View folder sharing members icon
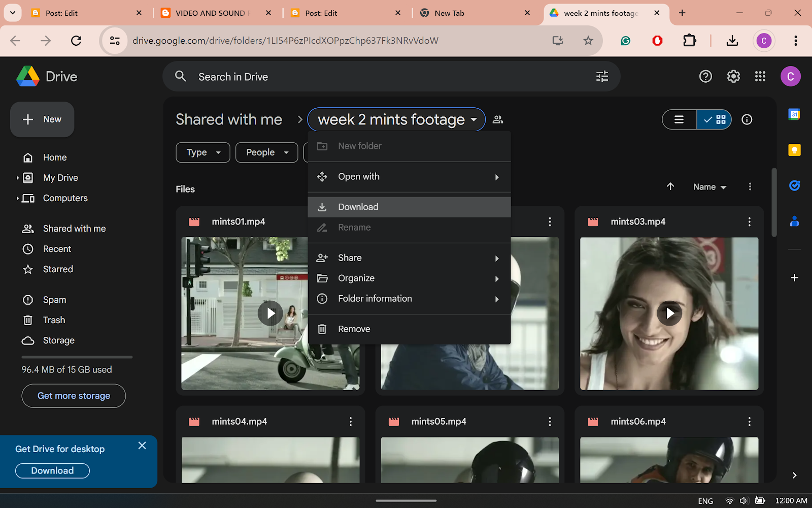The height and width of the screenshot is (508, 812). (x=498, y=119)
